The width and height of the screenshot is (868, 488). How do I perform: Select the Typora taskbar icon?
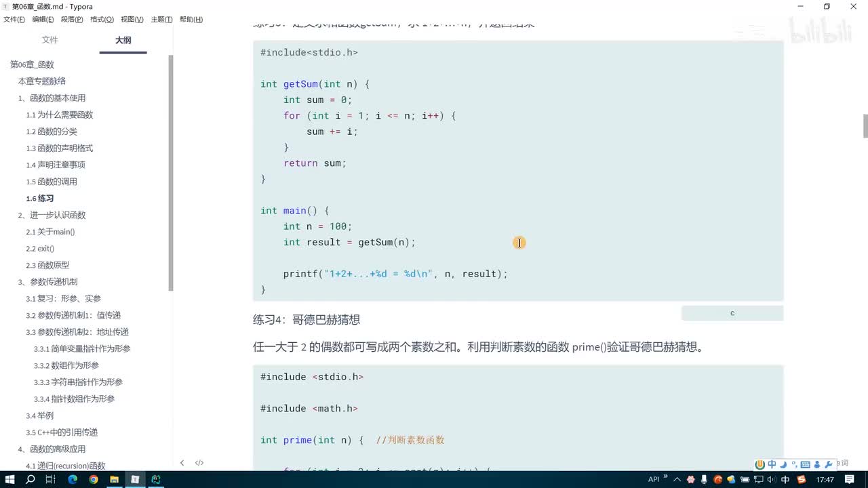point(135,479)
